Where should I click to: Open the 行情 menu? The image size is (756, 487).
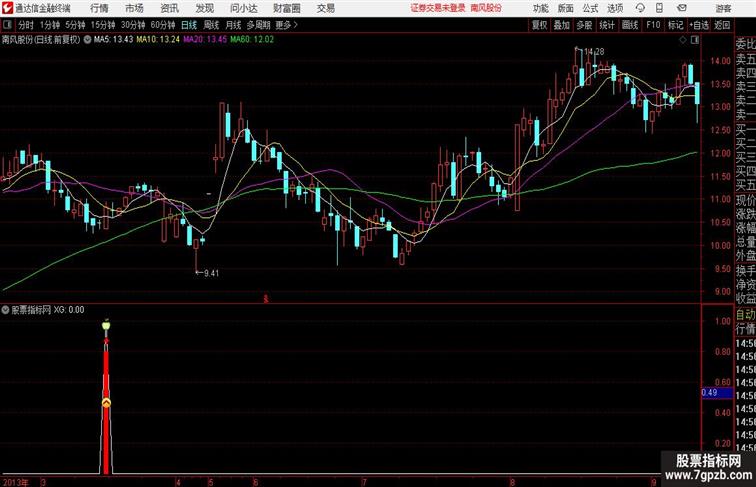click(99, 8)
